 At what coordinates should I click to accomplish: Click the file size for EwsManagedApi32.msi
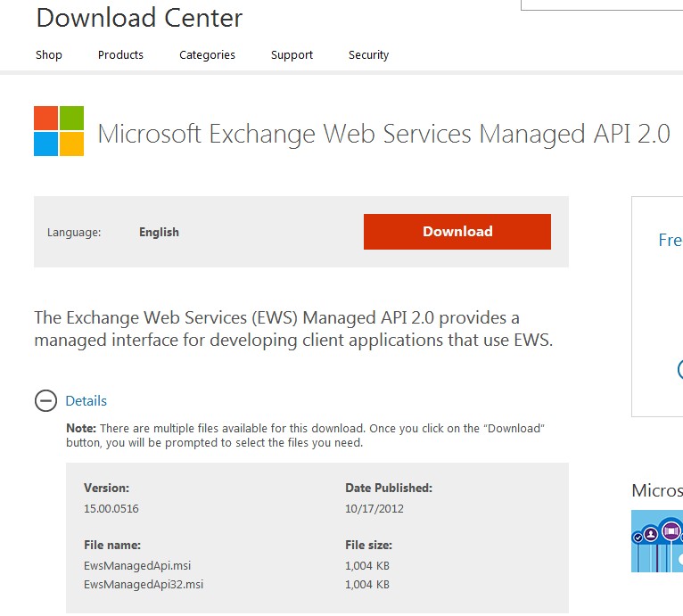tap(367, 585)
